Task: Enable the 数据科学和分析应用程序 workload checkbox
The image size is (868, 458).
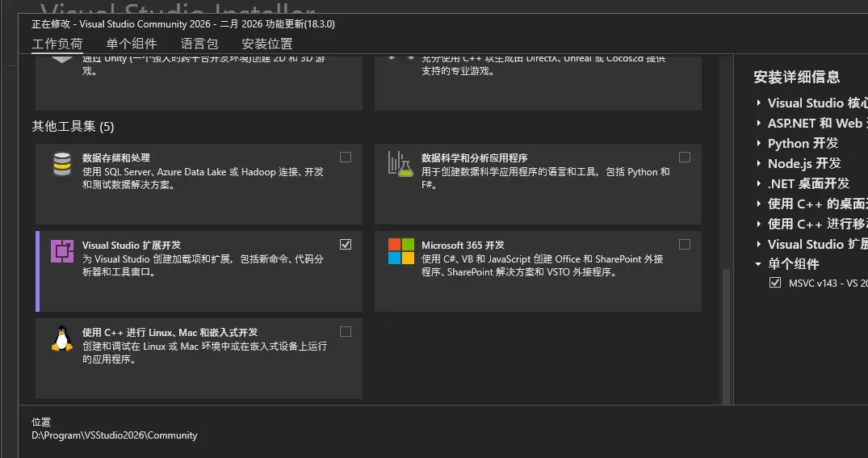Action: (x=684, y=158)
